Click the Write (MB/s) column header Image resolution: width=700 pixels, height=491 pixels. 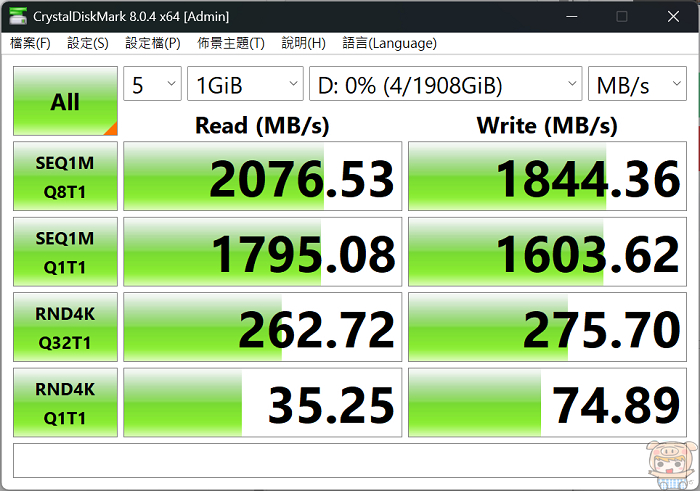tap(547, 125)
